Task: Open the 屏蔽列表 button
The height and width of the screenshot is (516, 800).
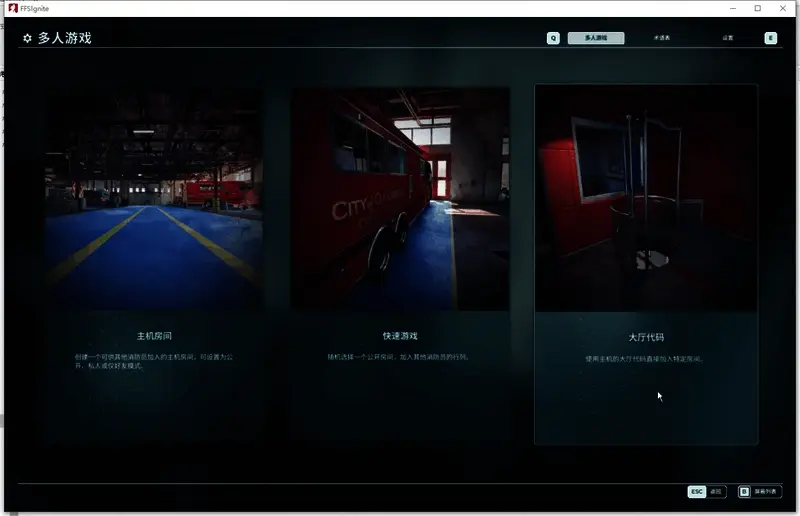Action: point(767,492)
